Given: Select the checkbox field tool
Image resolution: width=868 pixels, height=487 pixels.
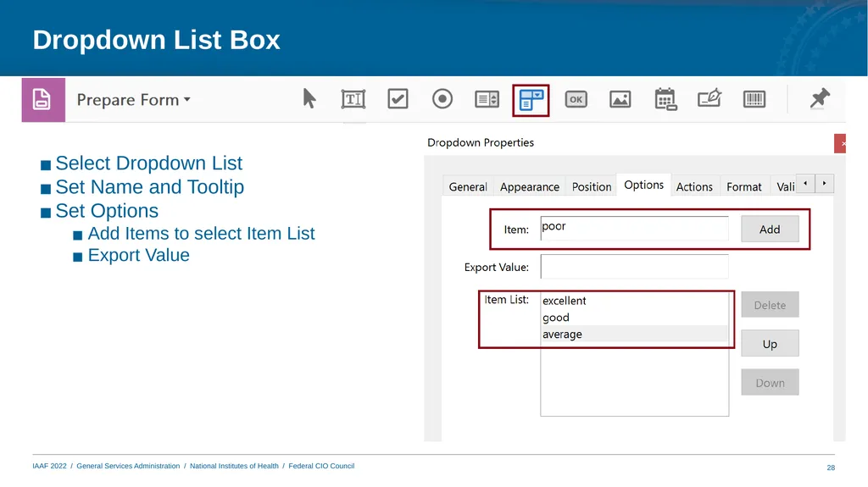Looking at the screenshot, I should [x=398, y=99].
